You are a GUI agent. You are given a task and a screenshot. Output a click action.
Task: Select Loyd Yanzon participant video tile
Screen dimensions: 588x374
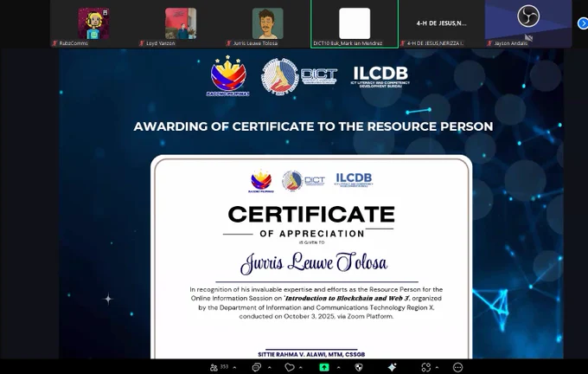point(181,23)
